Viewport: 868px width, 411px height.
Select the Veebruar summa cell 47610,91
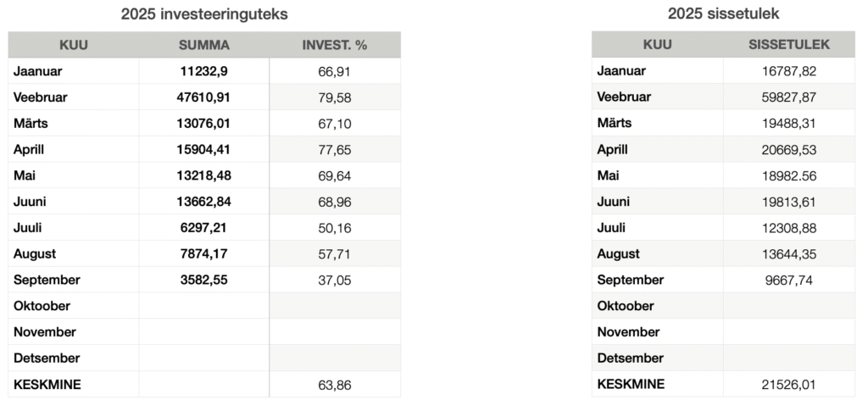click(204, 97)
